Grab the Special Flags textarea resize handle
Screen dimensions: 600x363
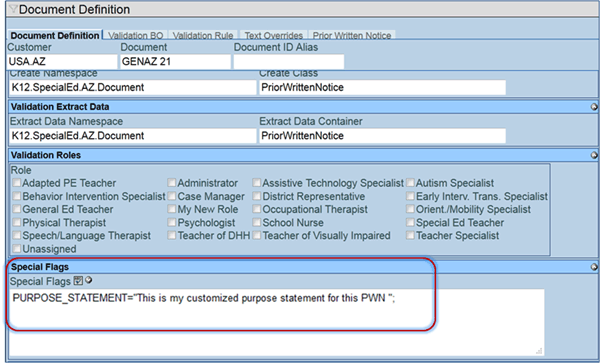pos(540,351)
